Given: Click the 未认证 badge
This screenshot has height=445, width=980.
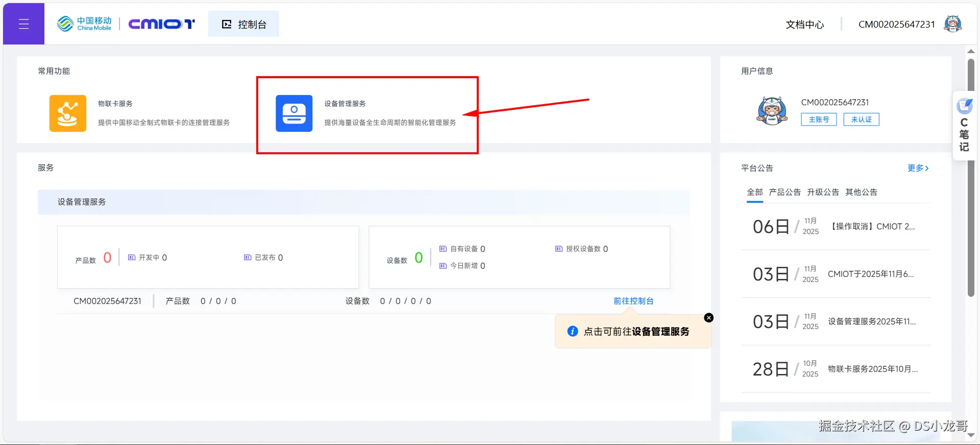Looking at the screenshot, I should click(861, 120).
